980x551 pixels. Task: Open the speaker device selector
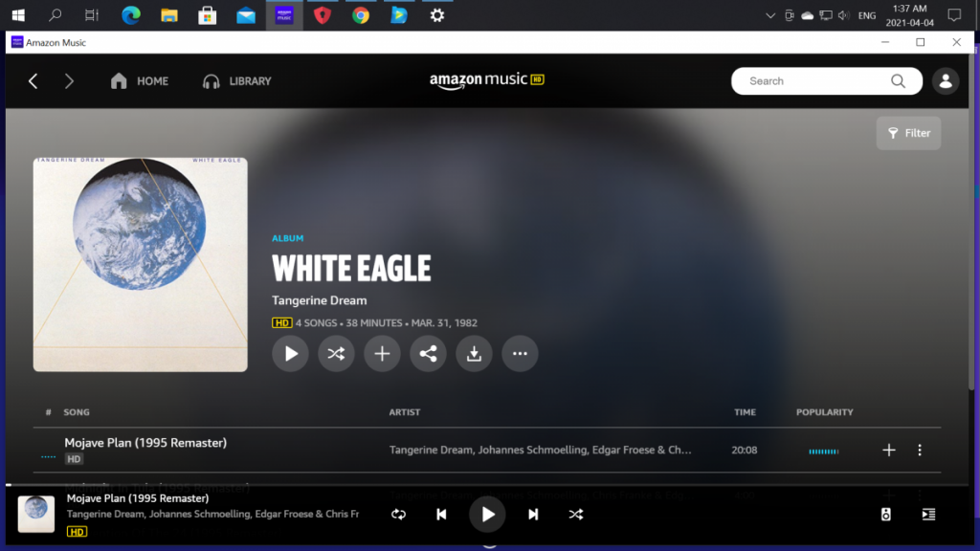pyautogui.click(x=885, y=514)
